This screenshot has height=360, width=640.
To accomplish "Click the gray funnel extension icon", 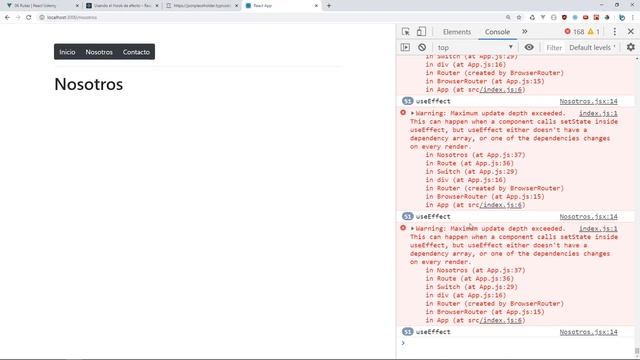I will coord(543,18).
